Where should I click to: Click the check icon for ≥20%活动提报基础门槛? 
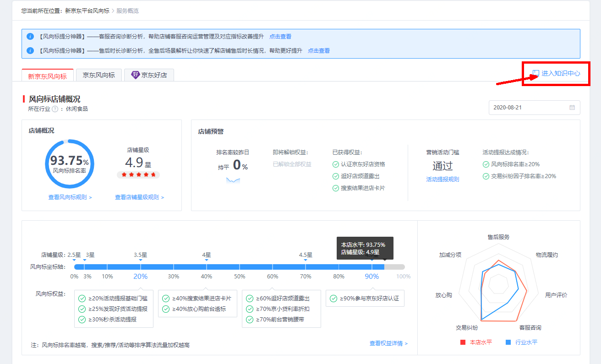click(x=82, y=299)
